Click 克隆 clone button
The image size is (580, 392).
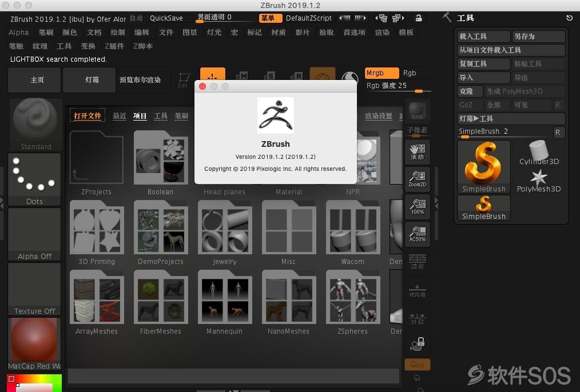pyautogui.click(x=470, y=91)
